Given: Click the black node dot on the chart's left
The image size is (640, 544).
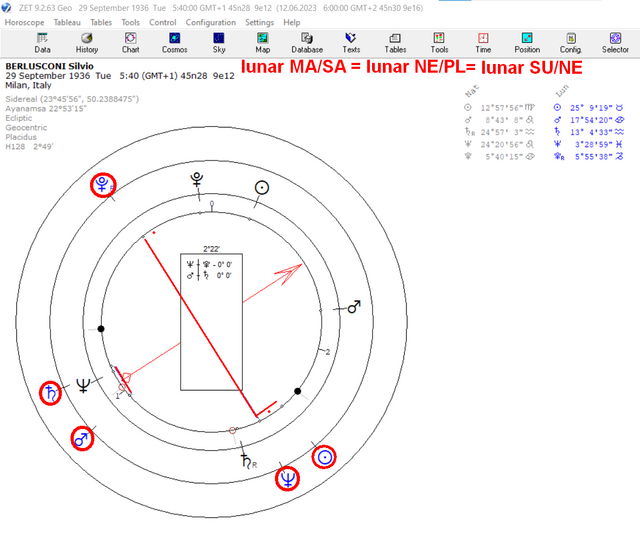Looking at the screenshot, I should tap(101, 329).
